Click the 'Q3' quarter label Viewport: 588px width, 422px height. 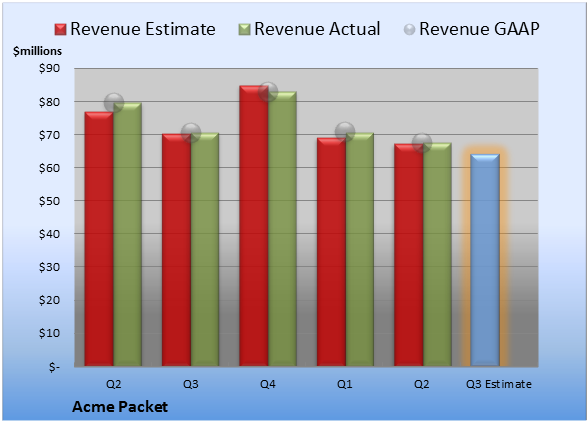pyautogui.click(x=190, y=384)
